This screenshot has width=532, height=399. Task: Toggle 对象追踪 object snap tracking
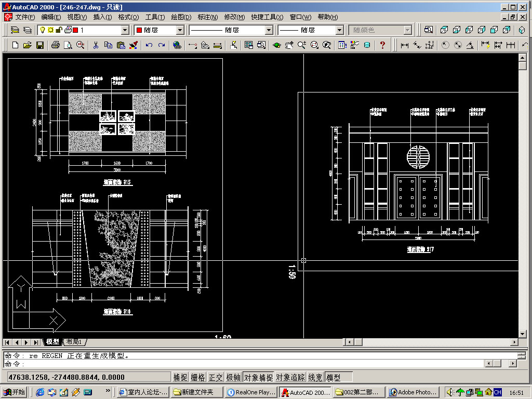tap(290, 377)
